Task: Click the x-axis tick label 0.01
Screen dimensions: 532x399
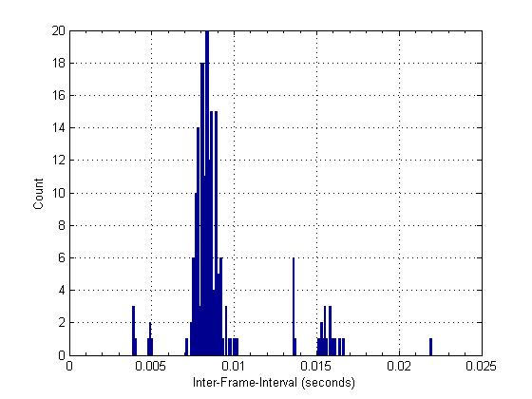Action: pyautogui.click(x=234, y=366)
